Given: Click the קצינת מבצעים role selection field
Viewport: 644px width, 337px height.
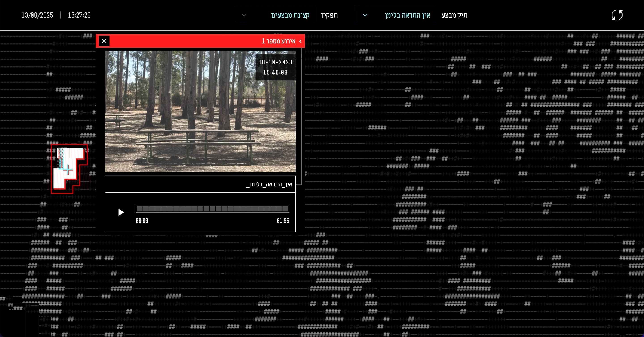Looking at the screenshot, I should [x=290, y=15].
